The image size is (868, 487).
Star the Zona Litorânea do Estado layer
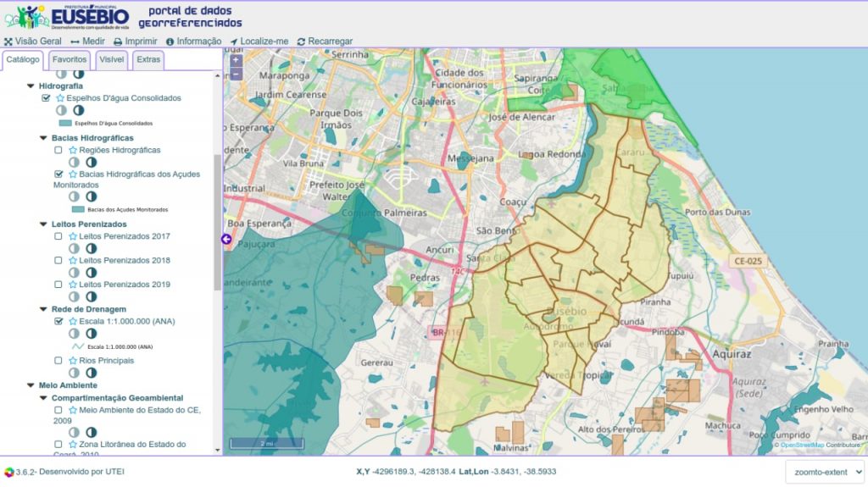click(73, 445)
